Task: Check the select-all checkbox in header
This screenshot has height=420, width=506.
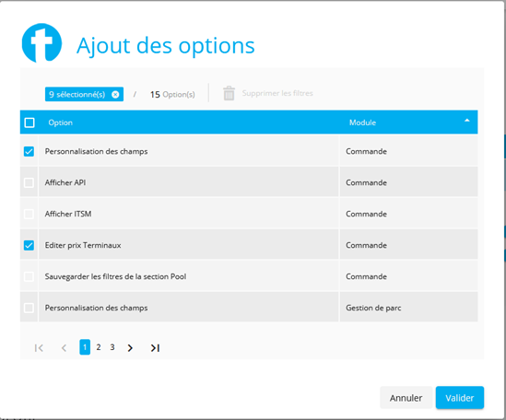Action: (x=29, y=122)
